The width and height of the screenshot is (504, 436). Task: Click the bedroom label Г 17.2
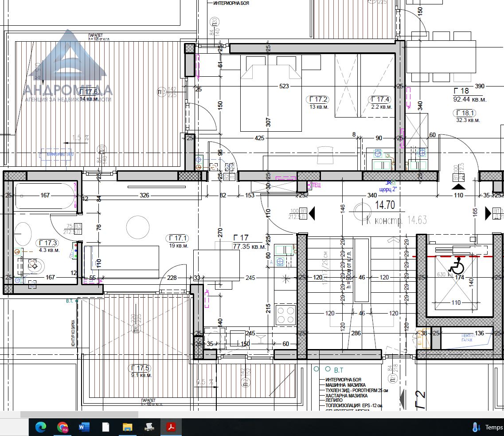318,99
